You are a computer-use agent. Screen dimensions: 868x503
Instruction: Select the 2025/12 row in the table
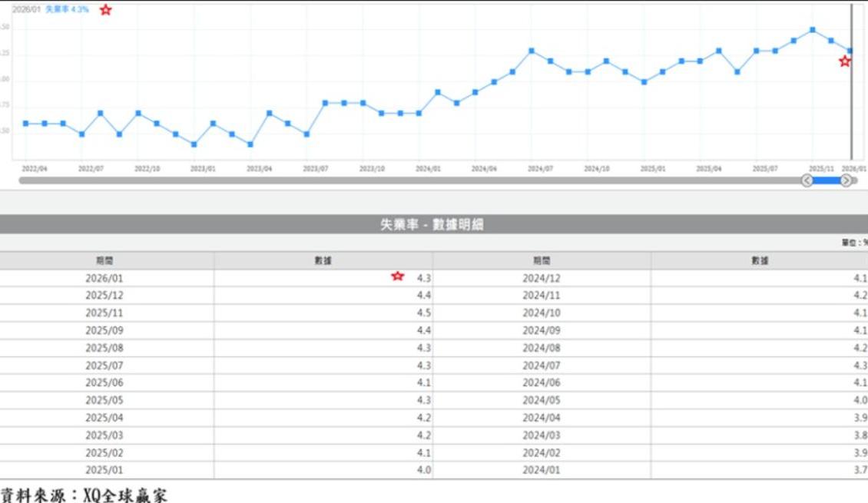[104, 296]
